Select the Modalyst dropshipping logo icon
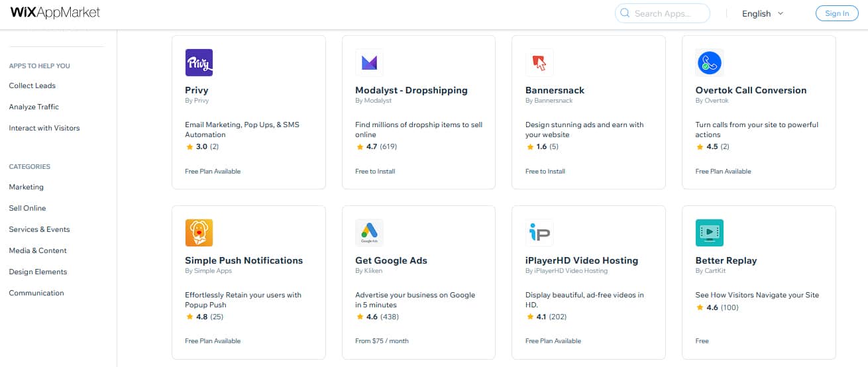This screenshot has height=367, width=868. click(x=369, y=62)
